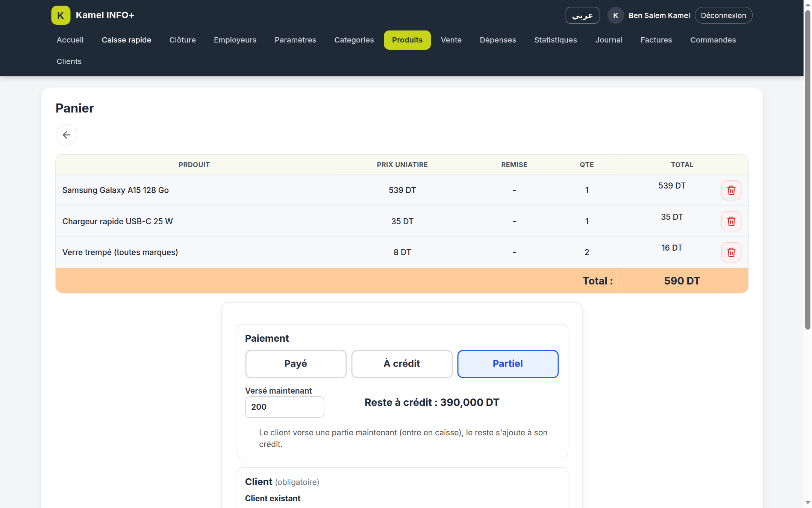Click the Client existant label
Screen dimensions: 812x508
273,498
